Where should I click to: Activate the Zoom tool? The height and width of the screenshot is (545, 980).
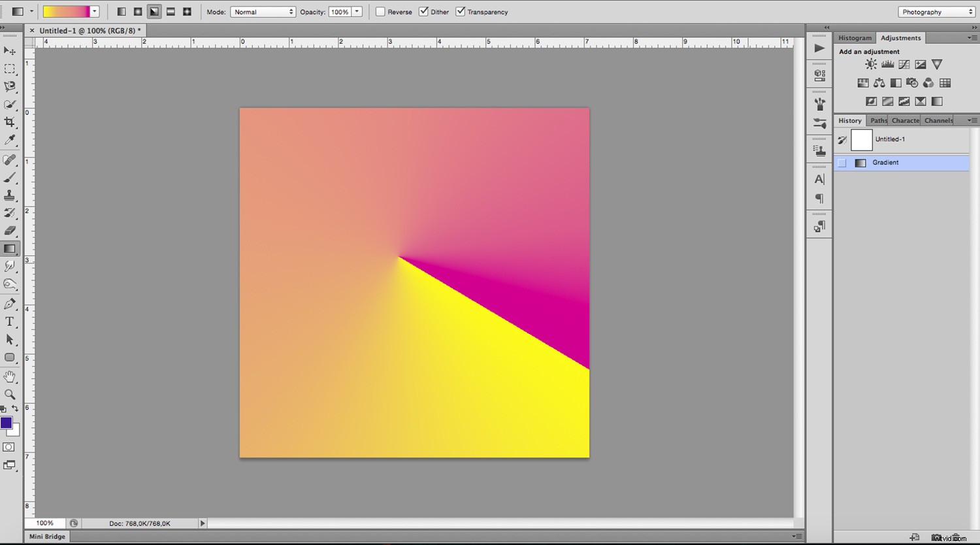[x=9, y=394]
